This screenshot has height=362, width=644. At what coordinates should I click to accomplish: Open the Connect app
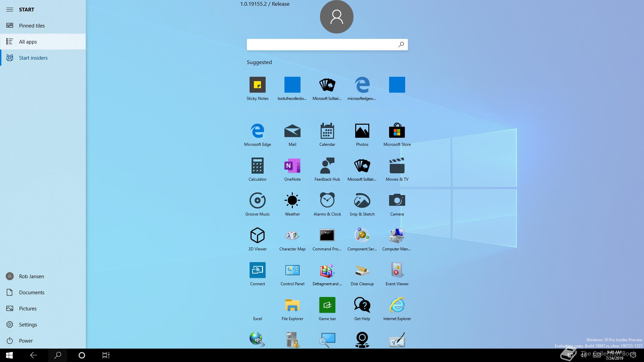tap(257, 274)
